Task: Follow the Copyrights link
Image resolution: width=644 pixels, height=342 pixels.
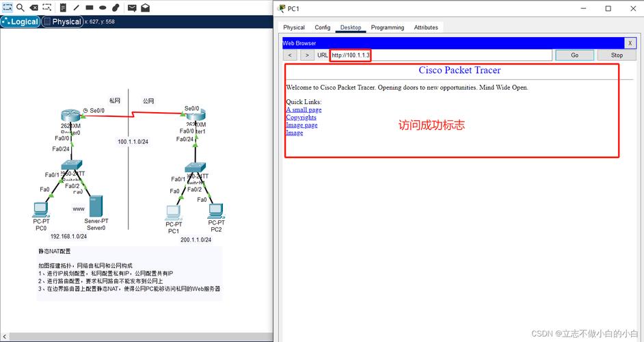Action: [x=301, y=117]
